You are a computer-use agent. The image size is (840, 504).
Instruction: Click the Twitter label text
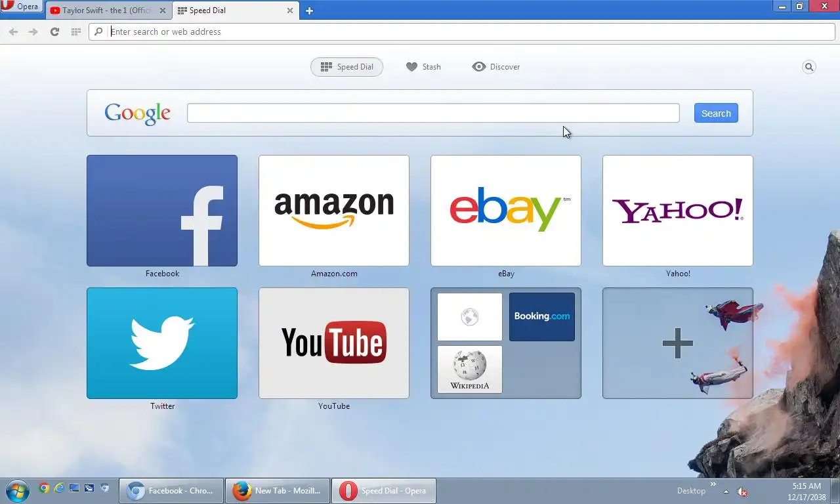click(x=162, y=406)
